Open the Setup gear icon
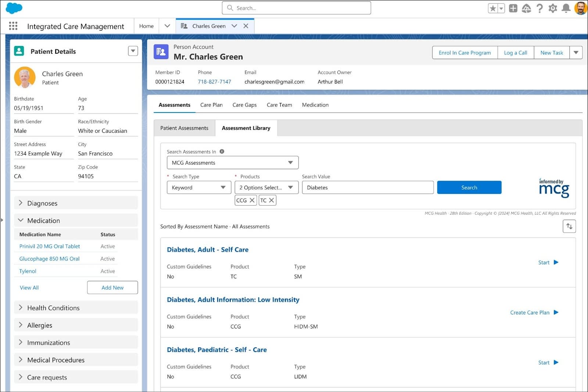This screenshot has height=392, width=588. (x=553, y=8)
